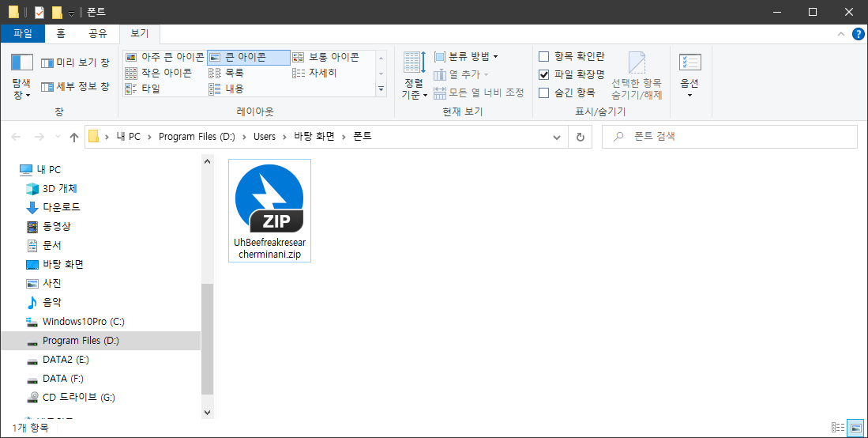
Task: Open the quick access toolbar customize dropdown
Action: point(71,13)
